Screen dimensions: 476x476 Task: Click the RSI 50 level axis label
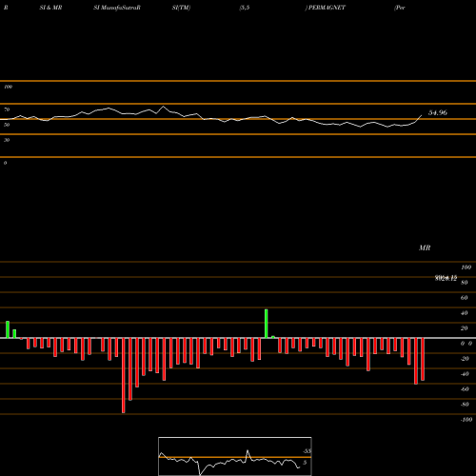7,125
